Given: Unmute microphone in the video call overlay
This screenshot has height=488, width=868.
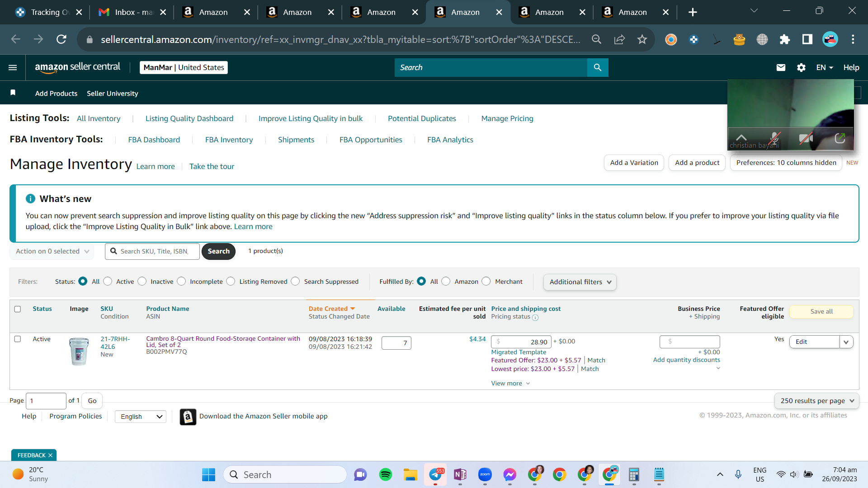Looking at the screenshot, I should click(x=775, y=138).
